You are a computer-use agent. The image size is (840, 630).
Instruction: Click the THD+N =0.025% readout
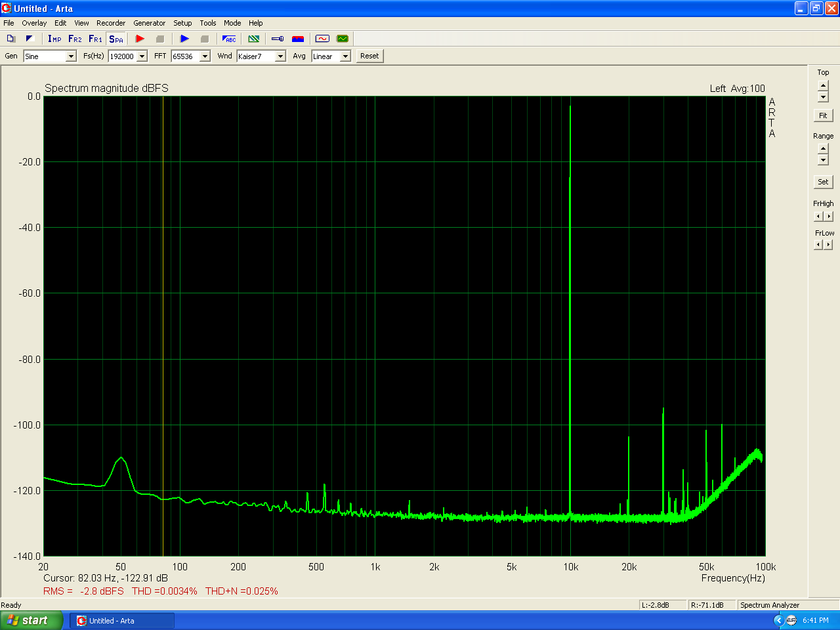pyautogui.click(x=241, y=591)
